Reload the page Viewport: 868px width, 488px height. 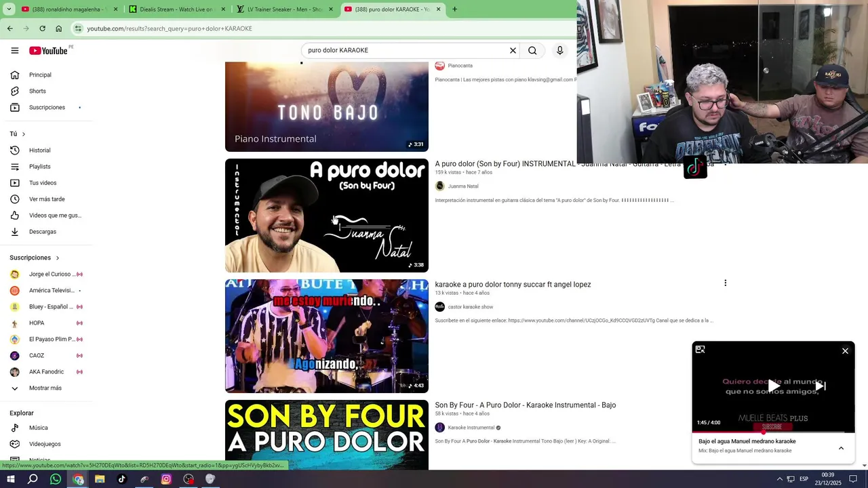point(42,28)
